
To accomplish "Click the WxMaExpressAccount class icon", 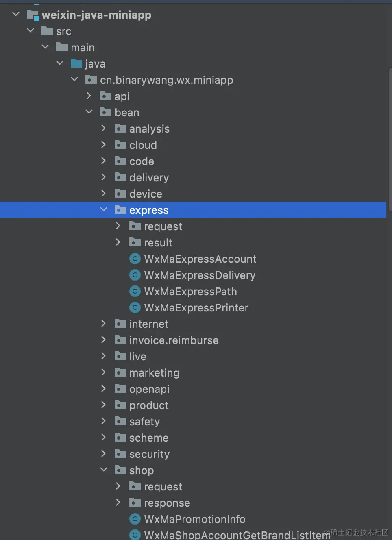I will [135, 259].
